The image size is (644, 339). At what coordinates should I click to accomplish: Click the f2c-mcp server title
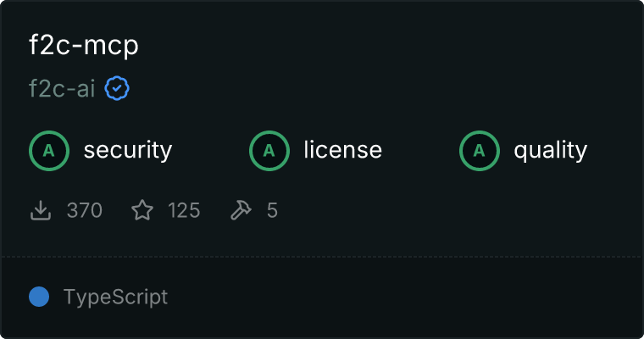click(x=84, y=45)
